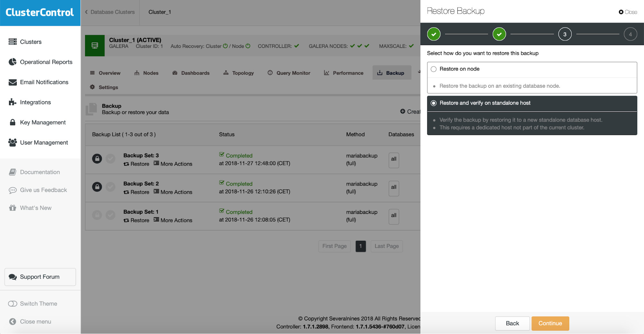The image size is (644, 334).
Task: Click the node auto recovery power icon
Action: tap(248, 46)
